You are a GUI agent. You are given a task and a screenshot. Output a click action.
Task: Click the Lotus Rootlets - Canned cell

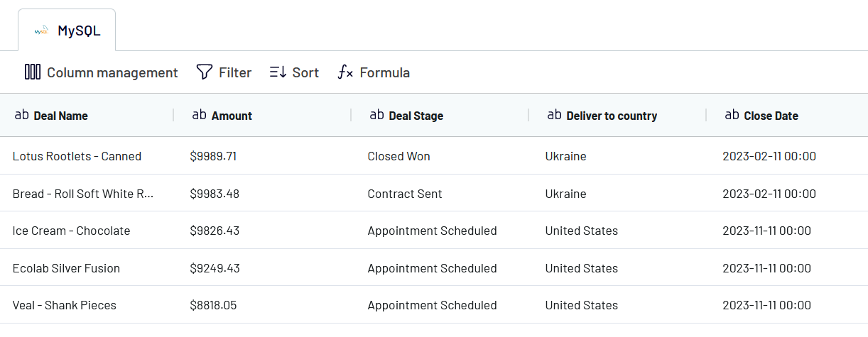click(x=77, y=156)
